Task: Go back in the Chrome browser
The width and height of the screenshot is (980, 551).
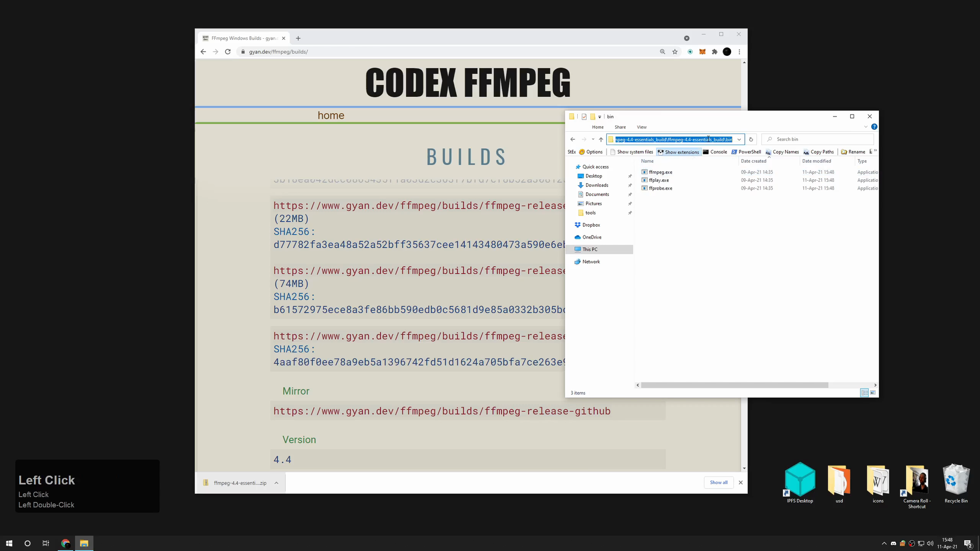Action: pos(203,52)
